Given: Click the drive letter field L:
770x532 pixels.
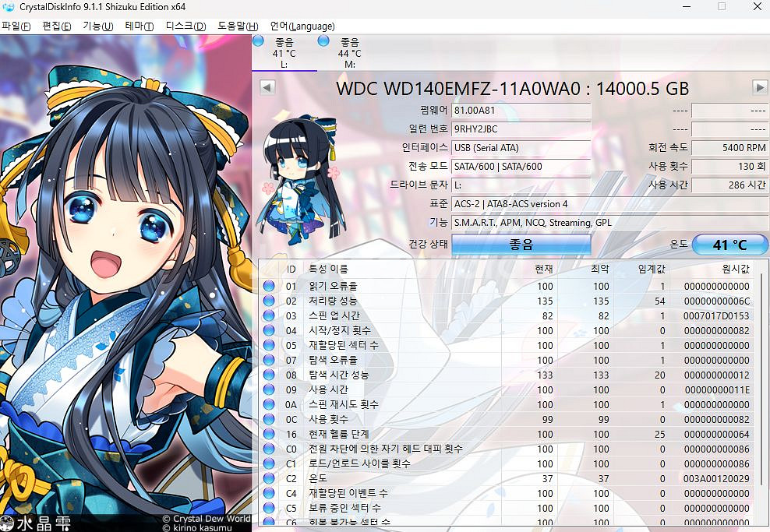Looking at the screenshot, I should (521, 185).
